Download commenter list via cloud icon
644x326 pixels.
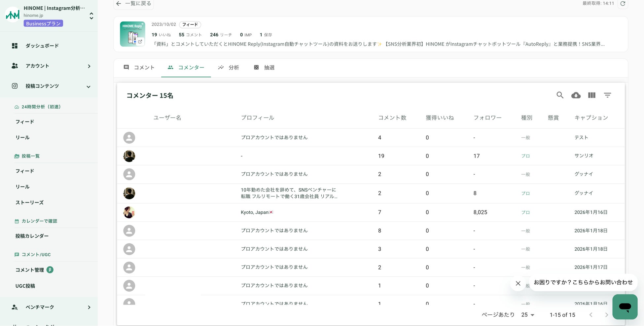pyautogui.click(x=576, y=95)
